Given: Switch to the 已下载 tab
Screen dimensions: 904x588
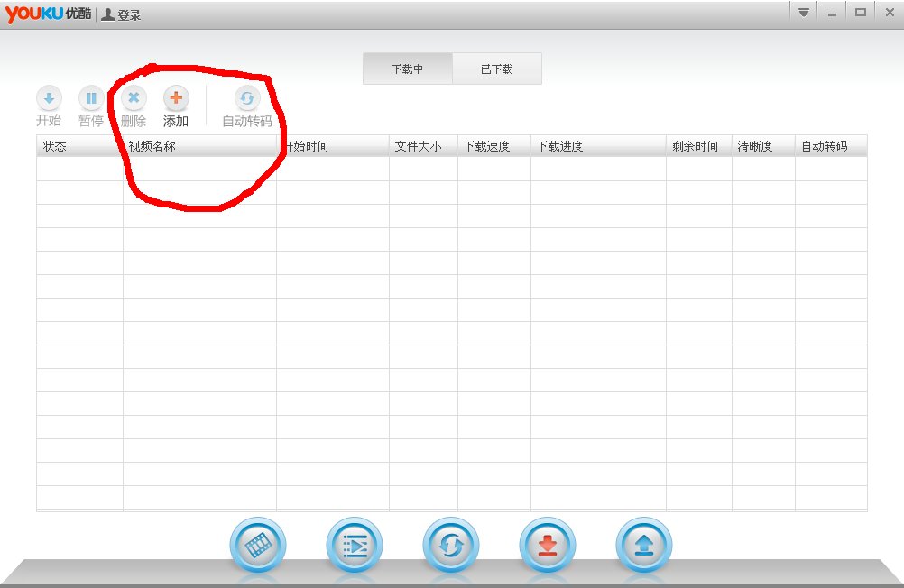Looking at the screenshot, I should coord(497,69).
